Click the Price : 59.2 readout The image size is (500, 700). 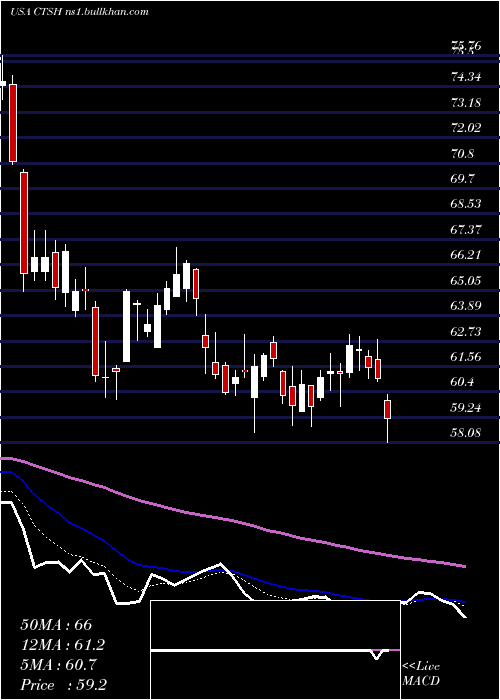pyautogui.click(x=63, y=685)
